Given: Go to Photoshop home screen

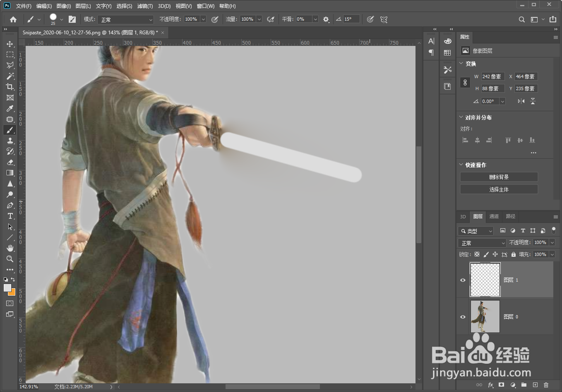Looking at the screenshot, I should 13,19.
